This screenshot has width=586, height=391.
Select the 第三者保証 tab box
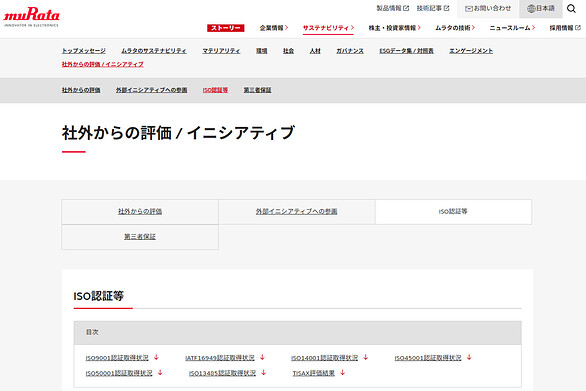[x=140, y=237]
